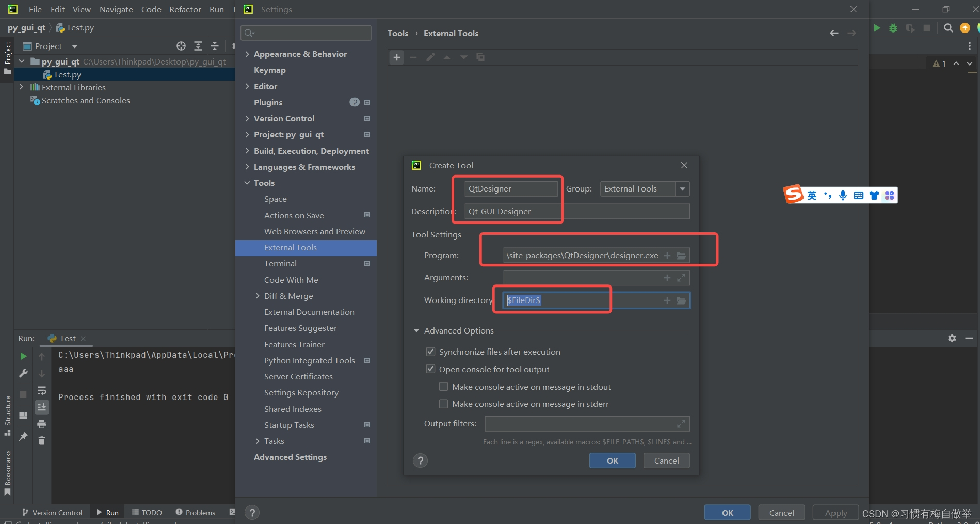Pin the Run tool window tab
This screenshot has height=524, width=980.
point(24,436)
